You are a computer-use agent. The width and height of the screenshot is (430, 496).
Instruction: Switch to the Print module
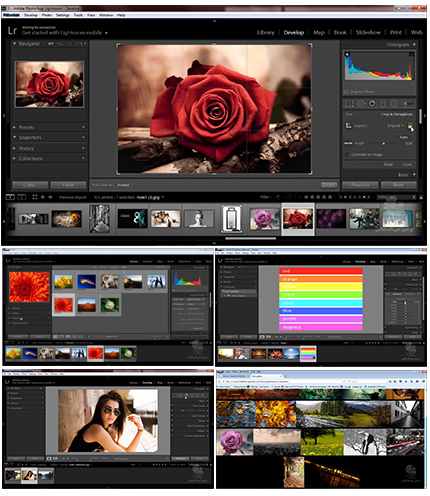tap(396, 32)
